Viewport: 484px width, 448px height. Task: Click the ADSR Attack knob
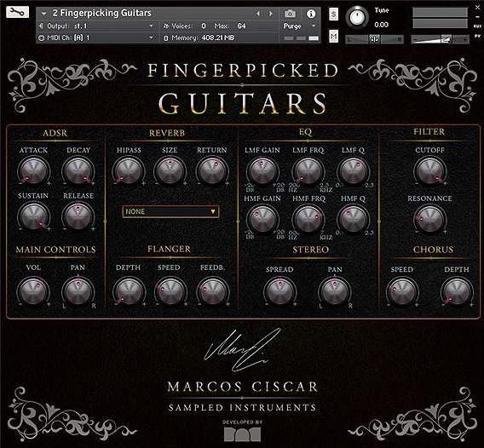33,171
